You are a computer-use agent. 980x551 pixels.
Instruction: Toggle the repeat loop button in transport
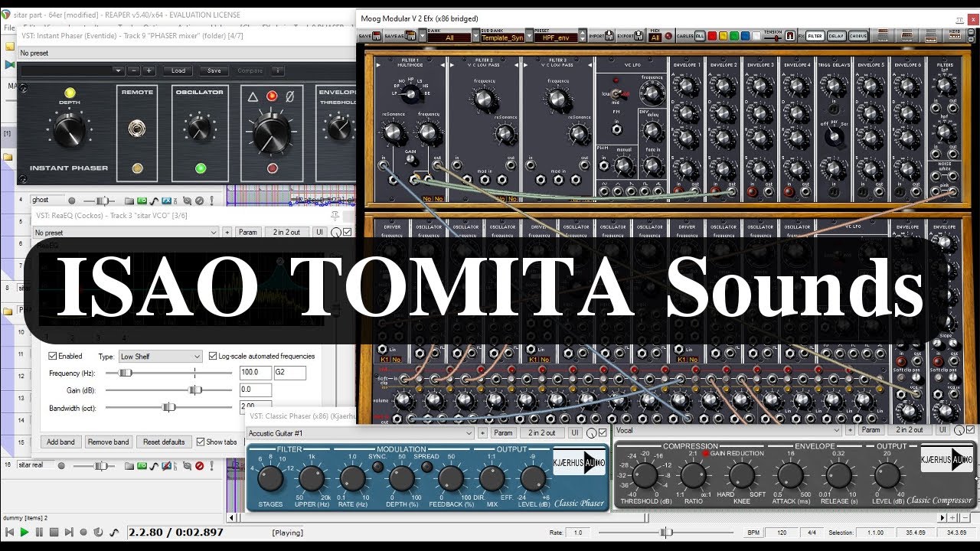pos(98,532)
